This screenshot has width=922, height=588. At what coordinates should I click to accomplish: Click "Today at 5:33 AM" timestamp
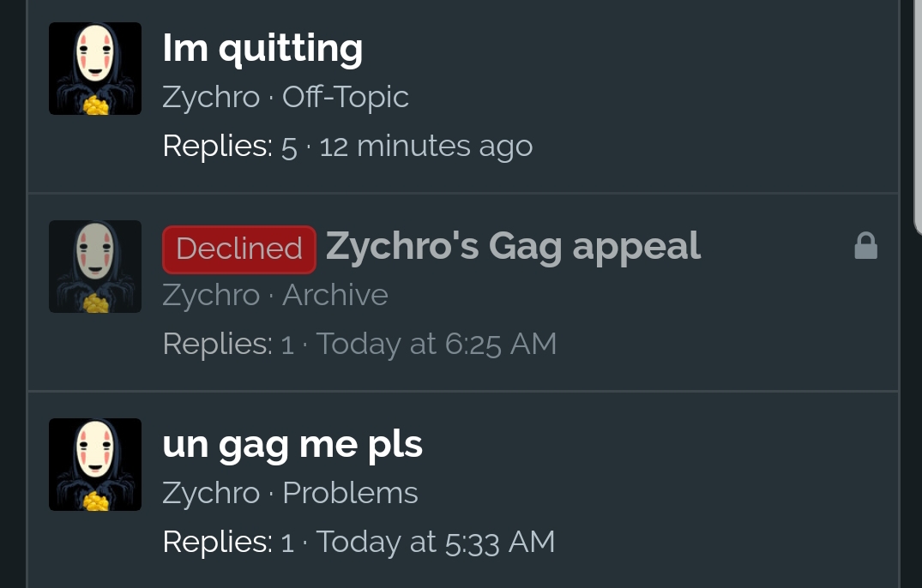click(436, 542)
